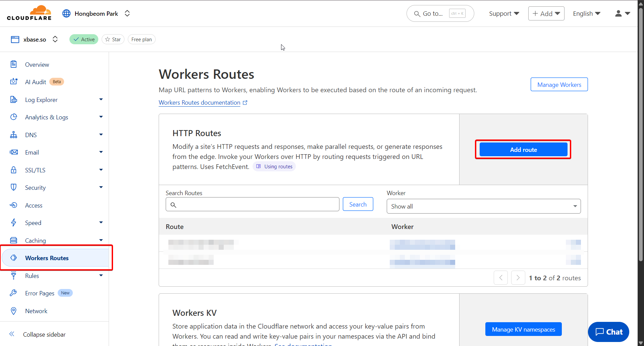
Task: Click the Access arrow-circle icon
Action: tap(14, 205)
